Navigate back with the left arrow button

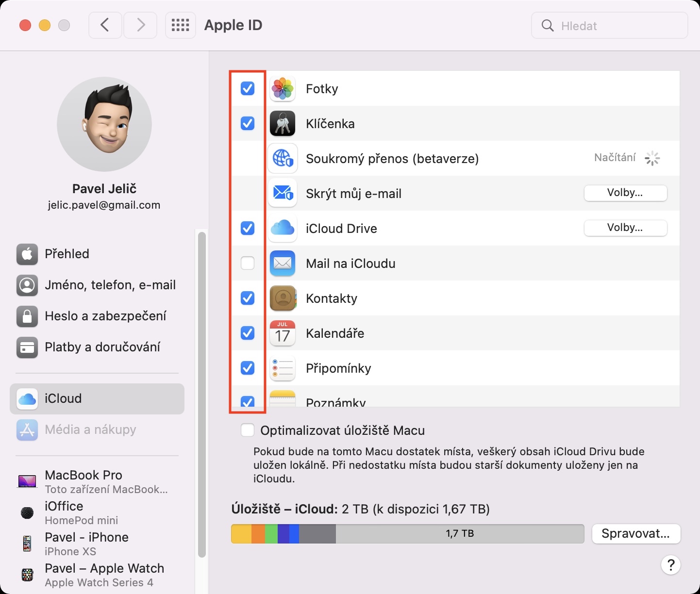tap(105, 25)
